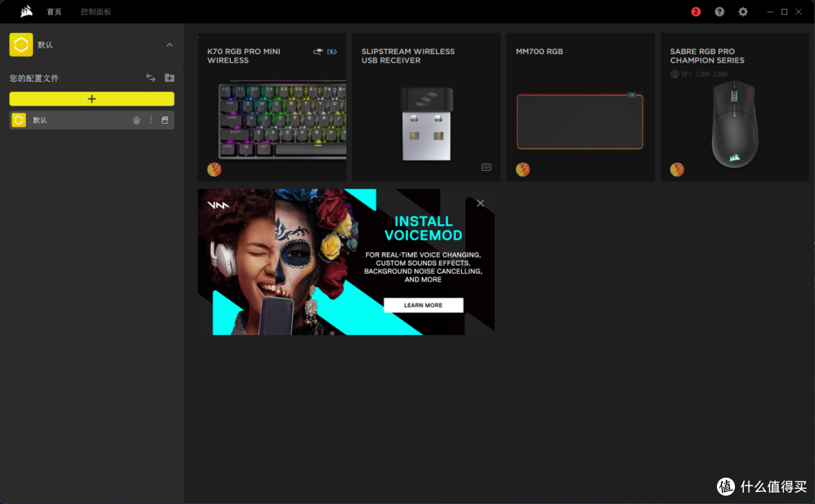
Task: Click the lighting color wheel on Sabre card
Action: (x=677, y=170)
